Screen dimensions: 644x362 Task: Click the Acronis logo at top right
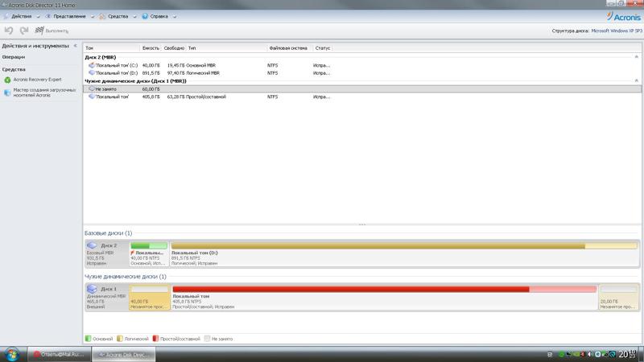623,17
